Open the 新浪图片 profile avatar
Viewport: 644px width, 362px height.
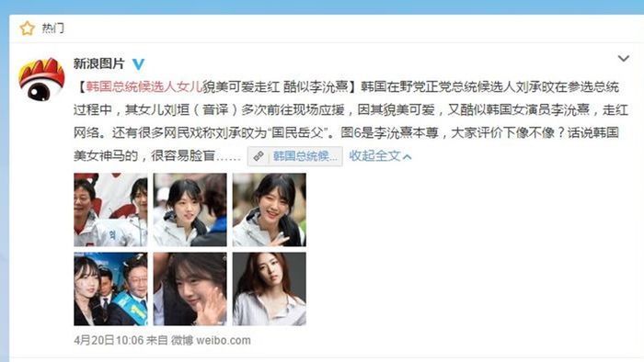tap(41, 80)
